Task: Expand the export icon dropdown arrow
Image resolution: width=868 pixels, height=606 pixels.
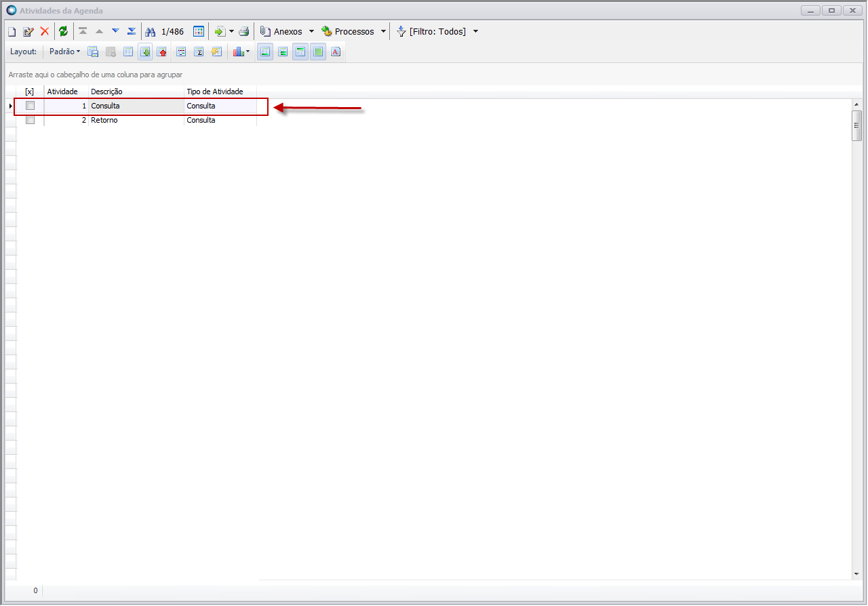Action: pos(231,31)
